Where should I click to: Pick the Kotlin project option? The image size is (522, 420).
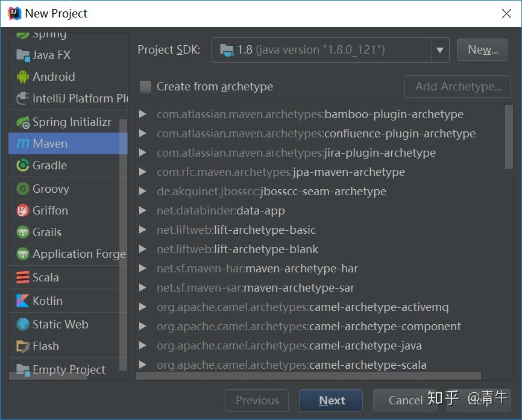[x=48, y=300]
